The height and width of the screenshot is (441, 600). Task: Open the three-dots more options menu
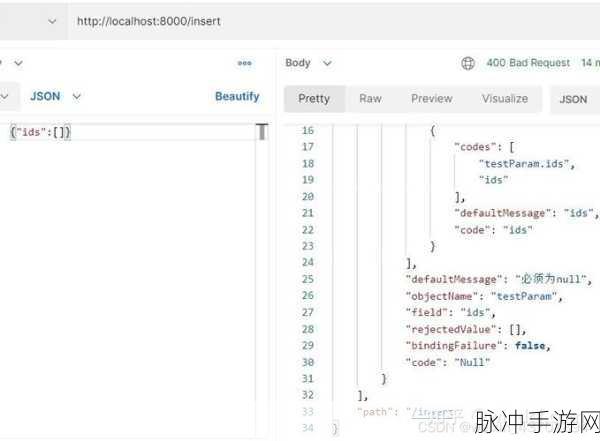click(245, 63)
